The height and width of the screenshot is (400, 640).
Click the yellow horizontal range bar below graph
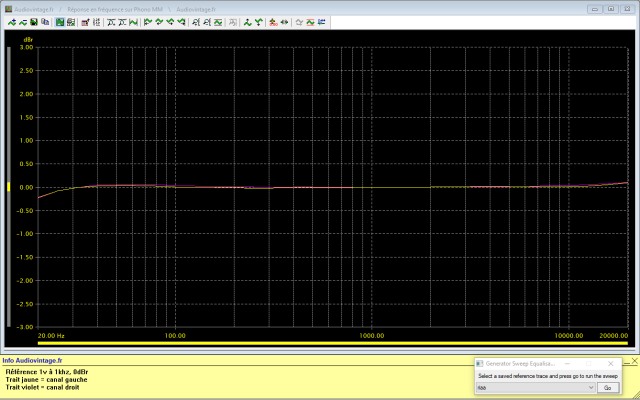tap(333, 343)
